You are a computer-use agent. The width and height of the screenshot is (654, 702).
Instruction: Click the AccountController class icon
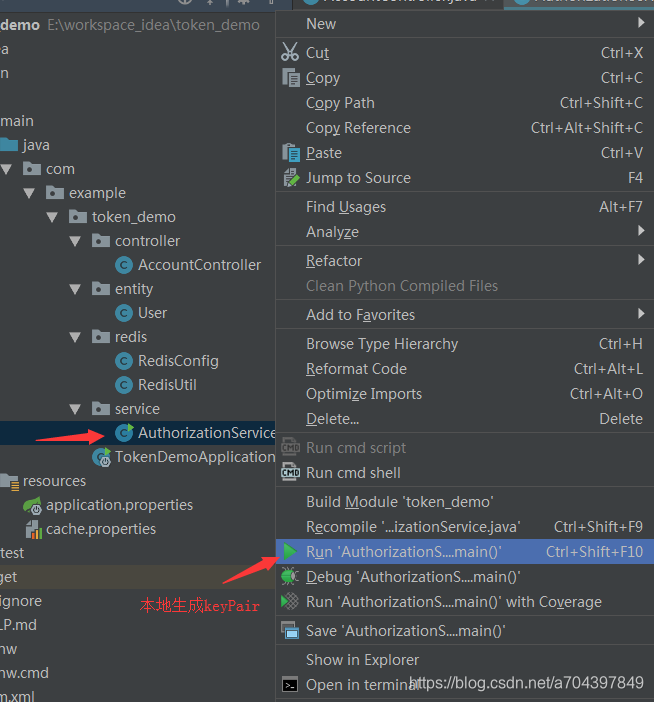point(124,265)
